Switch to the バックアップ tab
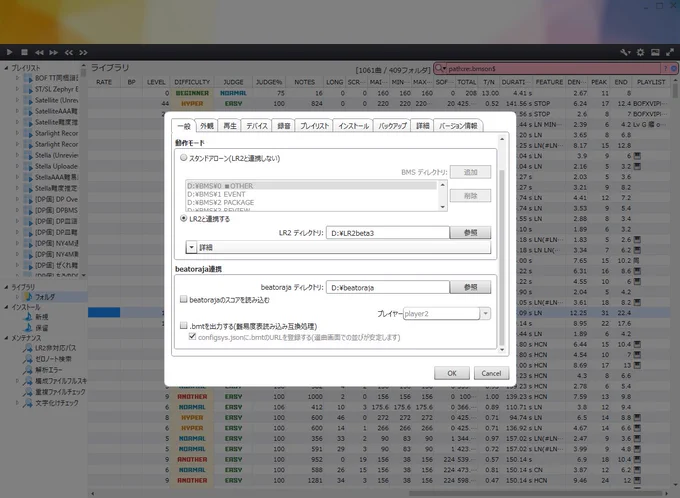 click(x=392, y=125)
